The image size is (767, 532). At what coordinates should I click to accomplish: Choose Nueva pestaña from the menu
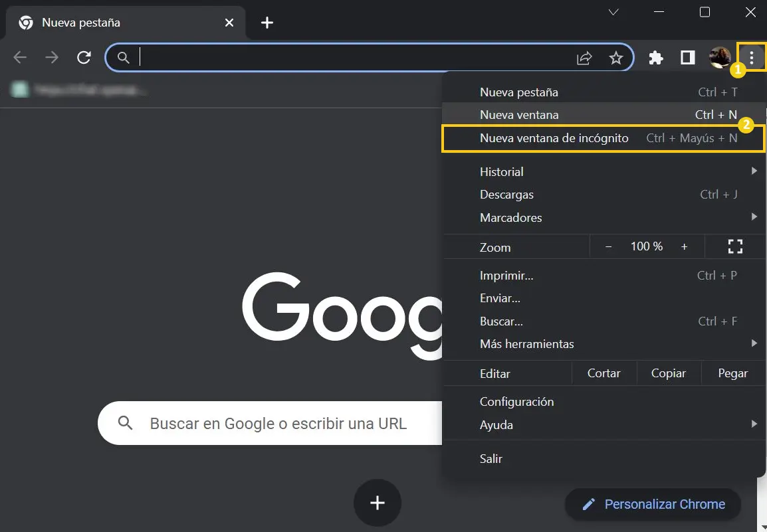tap(604, 92)
